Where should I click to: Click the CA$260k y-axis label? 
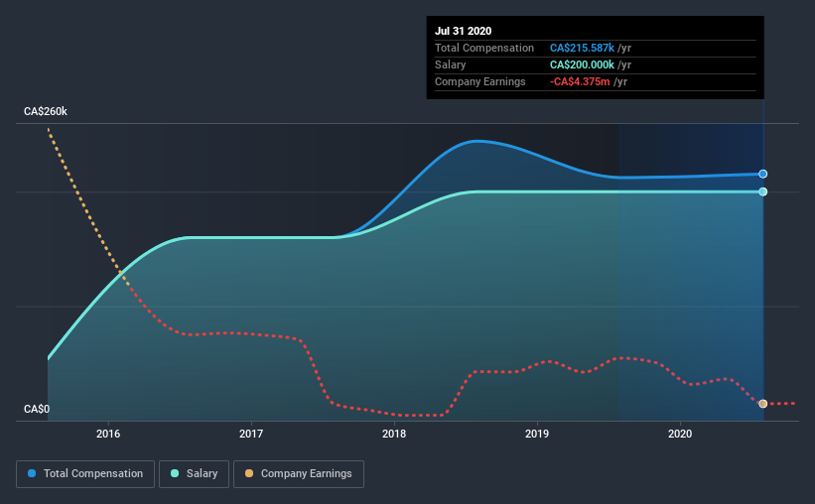(x=46, y=111)
